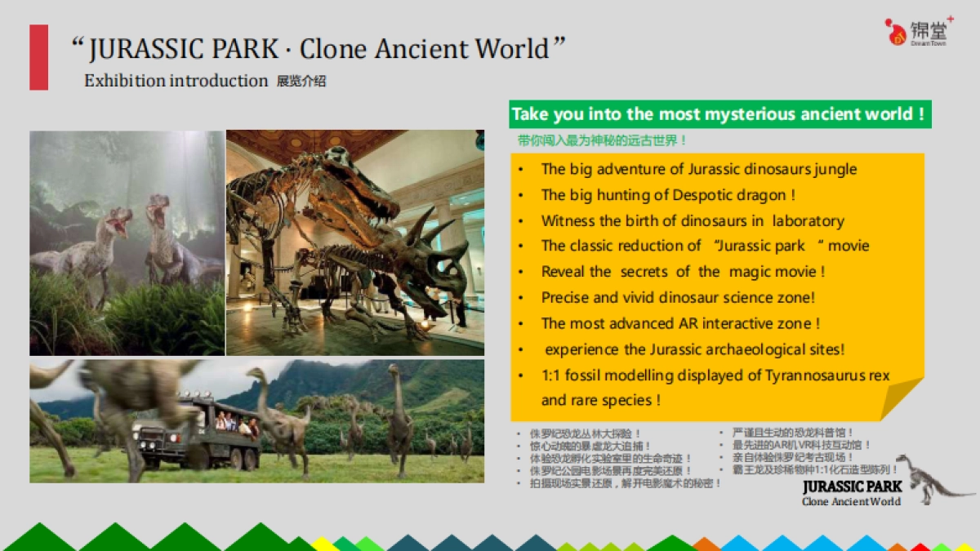The image size is (980, 551).
Task: Click "experience the Jurassic archaeological sites" line
Action: click(694, 349)
